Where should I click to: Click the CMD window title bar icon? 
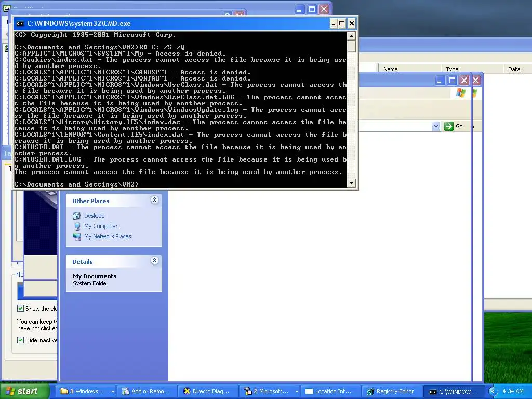point(20,23)
